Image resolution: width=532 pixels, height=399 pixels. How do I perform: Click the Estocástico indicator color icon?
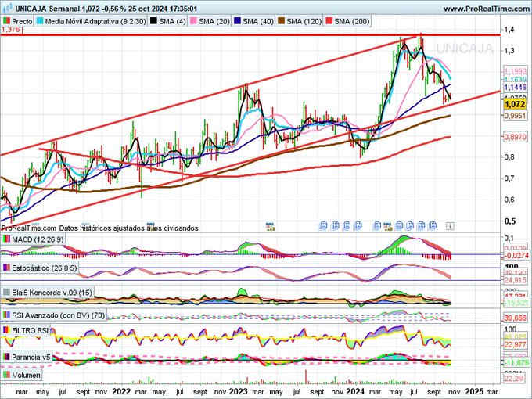point(6,268)
